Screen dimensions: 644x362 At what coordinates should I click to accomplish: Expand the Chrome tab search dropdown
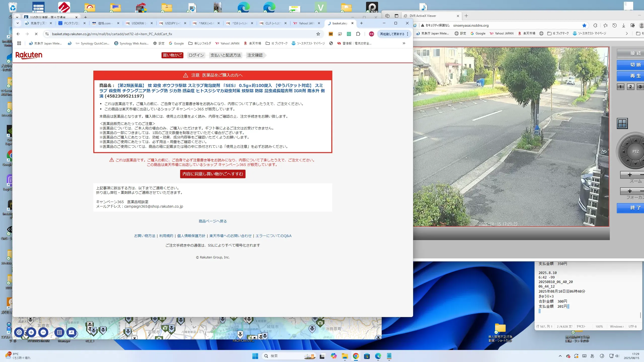17,23
